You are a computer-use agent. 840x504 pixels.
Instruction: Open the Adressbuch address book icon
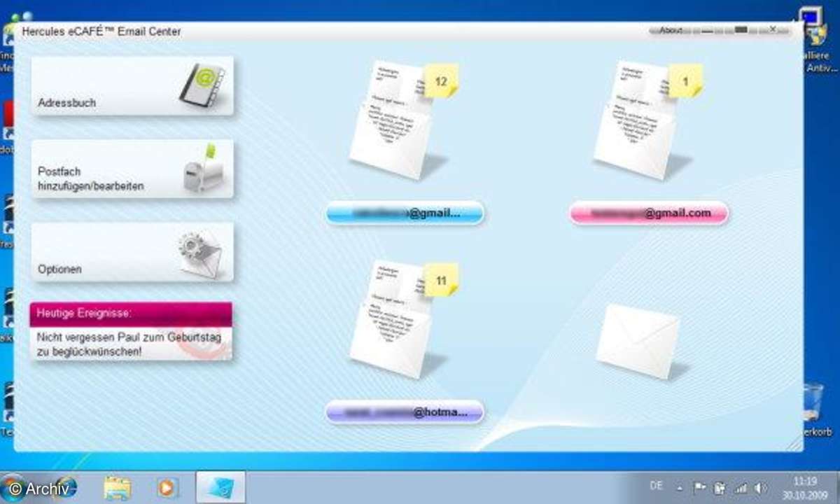click(x=202, y=85)
